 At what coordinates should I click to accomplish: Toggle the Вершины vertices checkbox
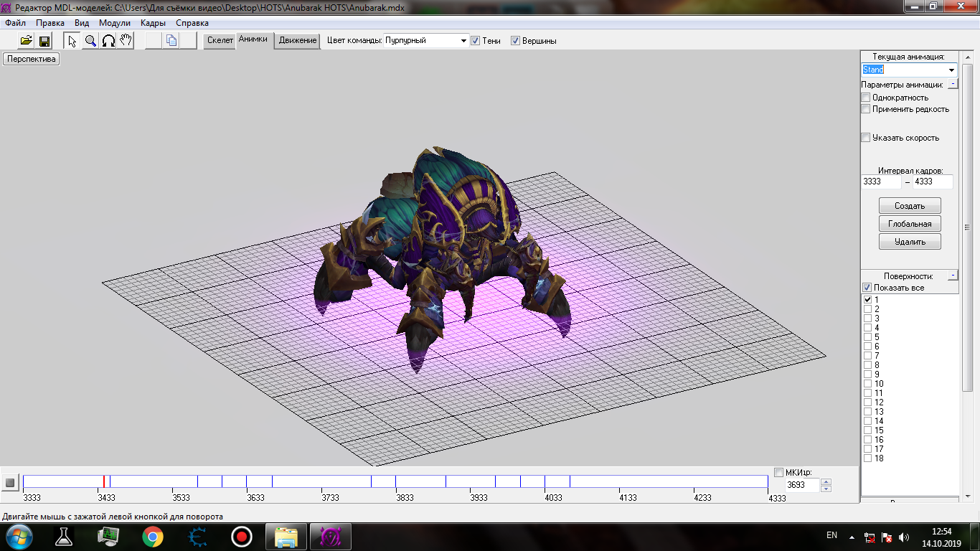(515, 41)
